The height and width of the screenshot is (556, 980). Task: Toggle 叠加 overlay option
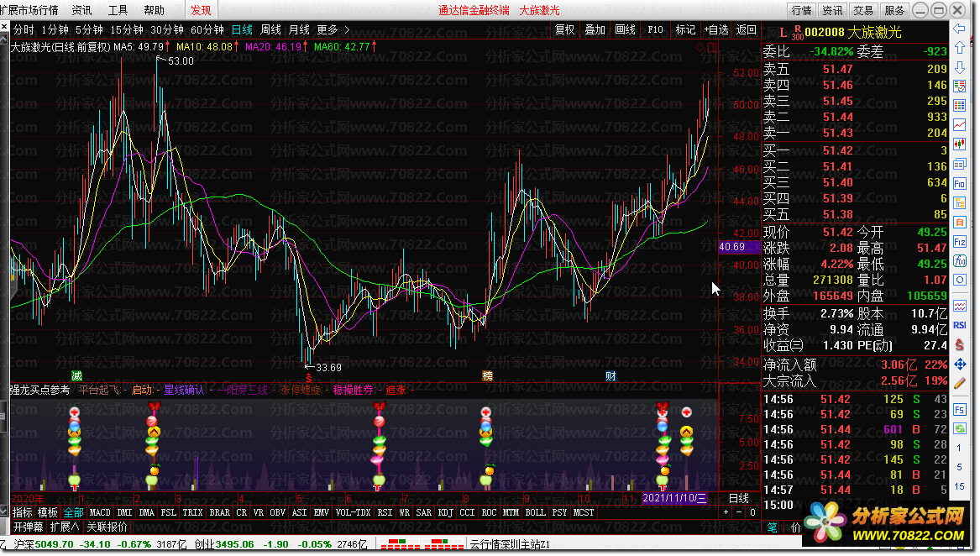coord(595,30)
